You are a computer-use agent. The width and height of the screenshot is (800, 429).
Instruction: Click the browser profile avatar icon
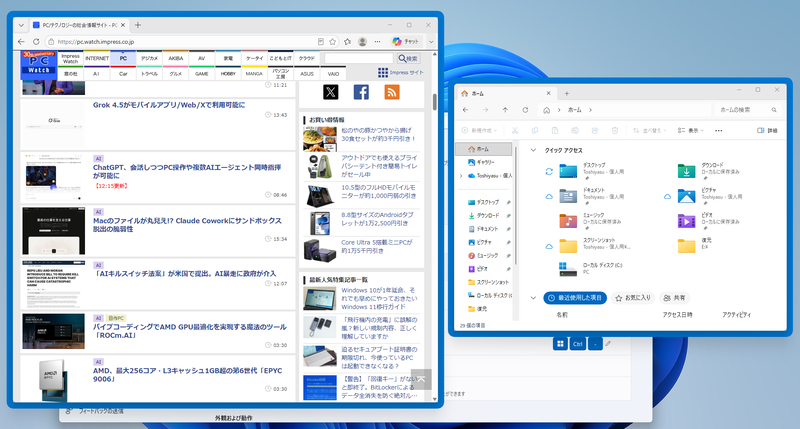click(362, 41)
